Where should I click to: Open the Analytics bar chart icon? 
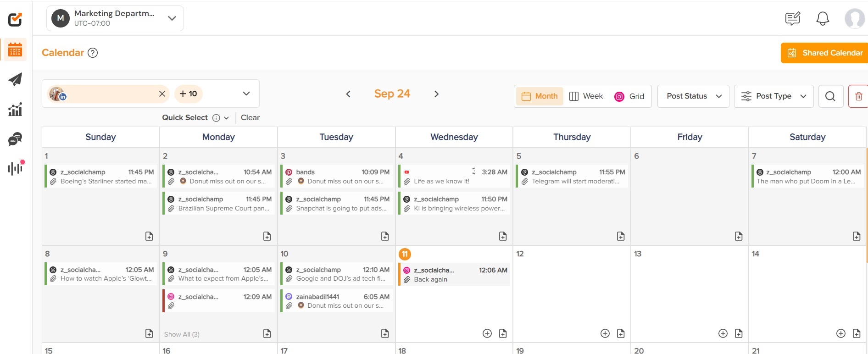15,109
